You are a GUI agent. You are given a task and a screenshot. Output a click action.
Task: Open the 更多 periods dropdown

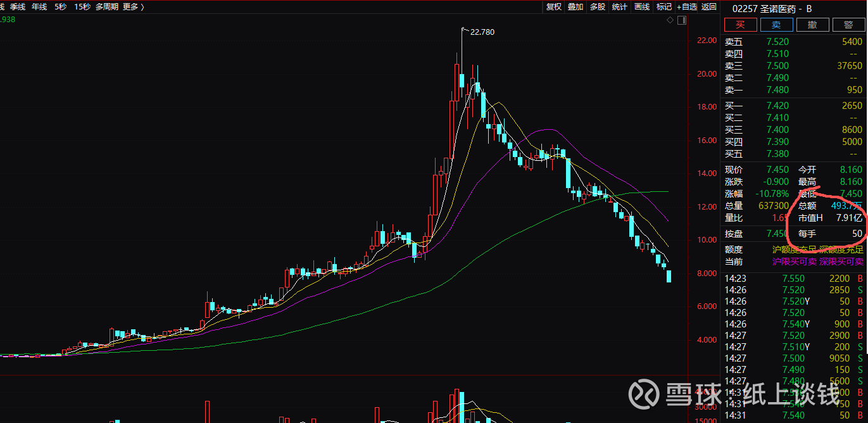pos(133,7)
